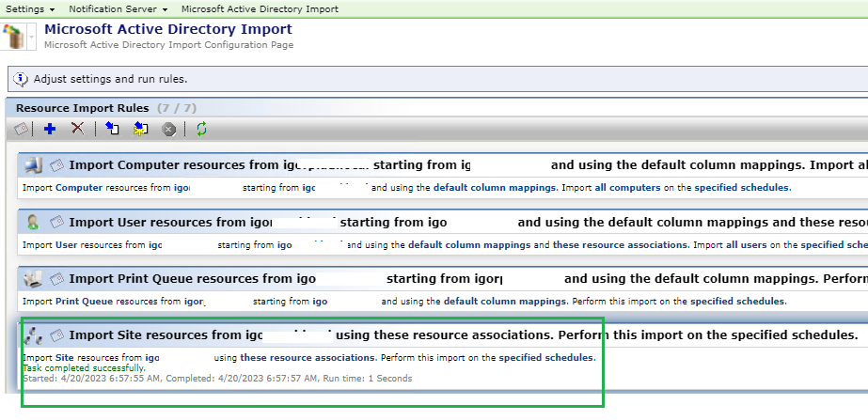Click the schedule icon in the rules toolbar
The height and width of the screenshot is (420, 868).
(21, 129)
